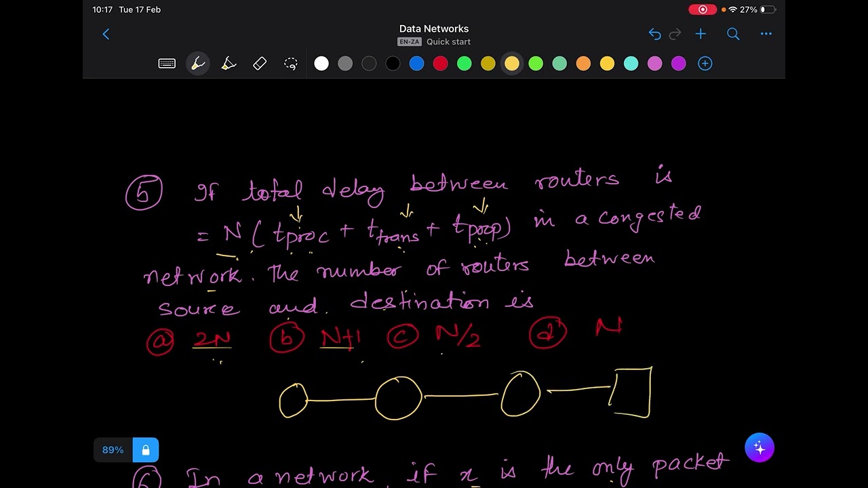Tap the battery 27% indicator
The image size is (868, 488).
[757, 9]
